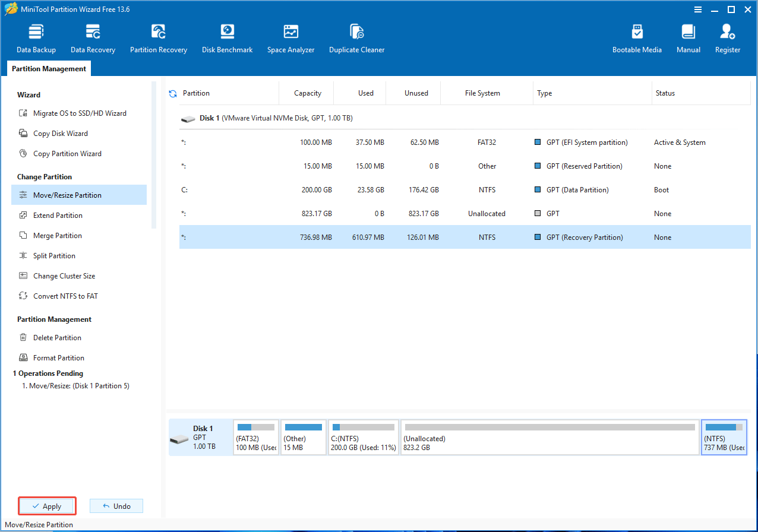Select the Partition Management tab
This screenshot has height=532, width=758.
click(x=48, y=68)
